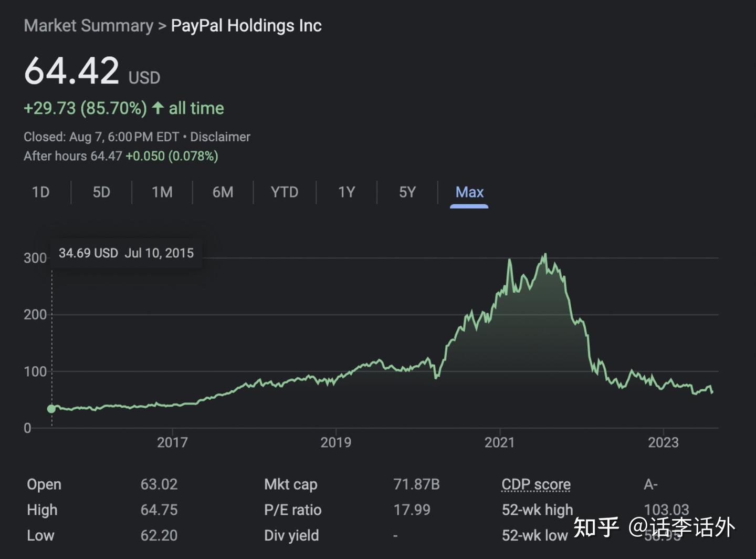Click the Market Summary breadcrumb

(87, 25)
